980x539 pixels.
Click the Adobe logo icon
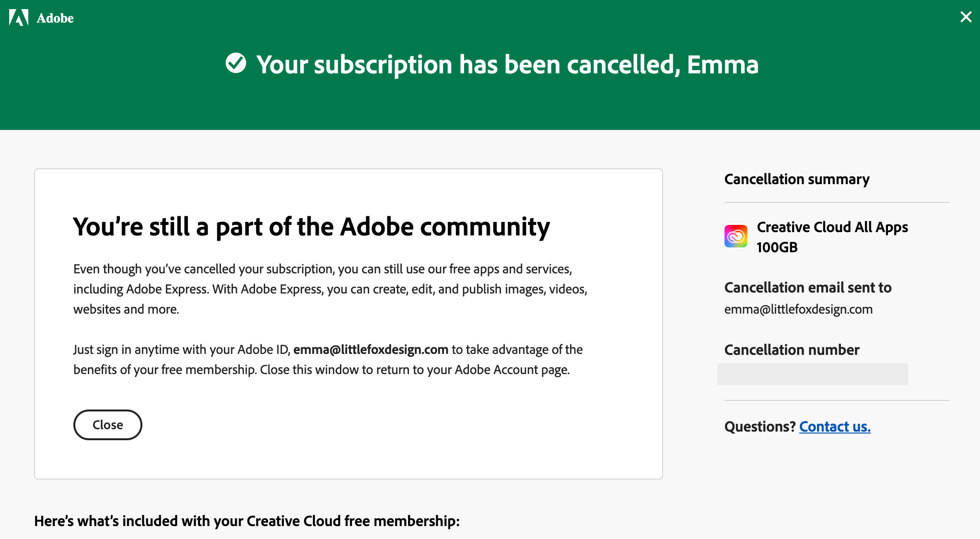(19, 18)
